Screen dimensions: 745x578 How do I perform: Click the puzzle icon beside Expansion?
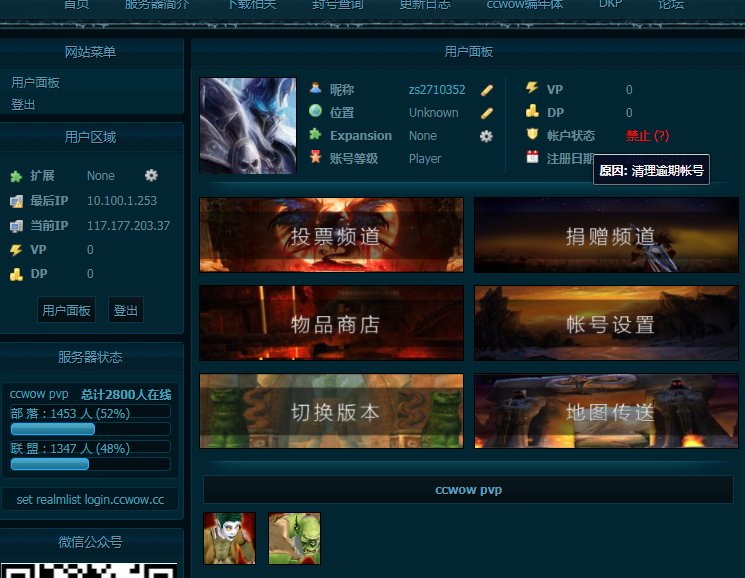[x=315, y=134]
